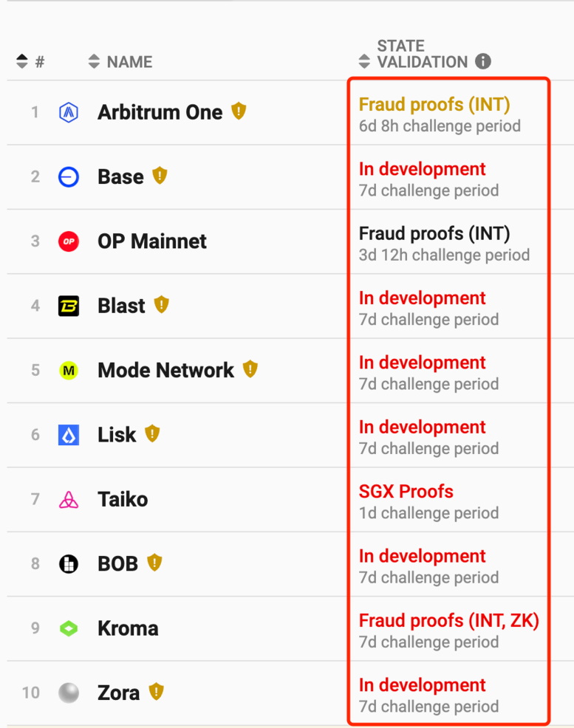Sort by State Validation column arrows
Image resolution: width=574 pixels, height=728 pixels.
click(364, 61)
